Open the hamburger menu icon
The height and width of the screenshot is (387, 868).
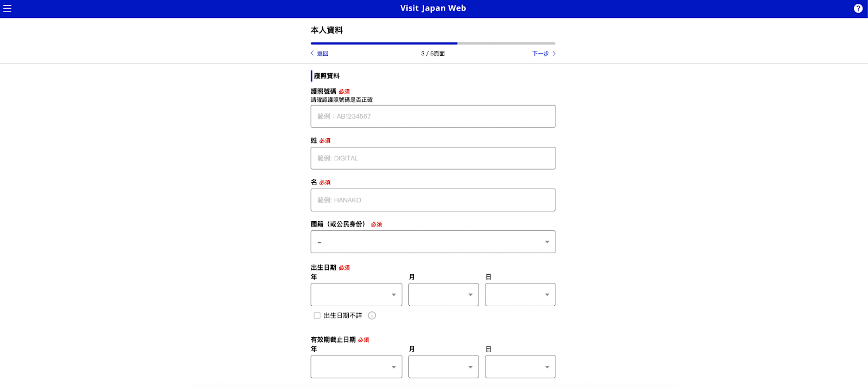8,9
